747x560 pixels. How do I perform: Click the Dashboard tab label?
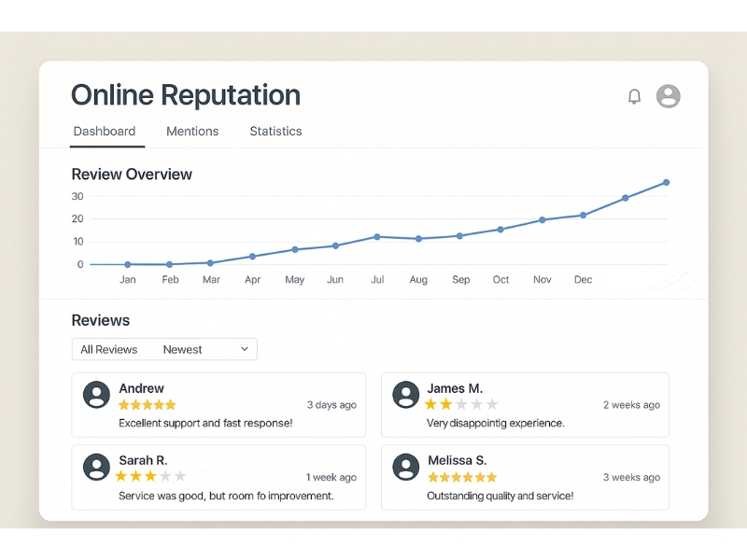click(x=105, y=132)
